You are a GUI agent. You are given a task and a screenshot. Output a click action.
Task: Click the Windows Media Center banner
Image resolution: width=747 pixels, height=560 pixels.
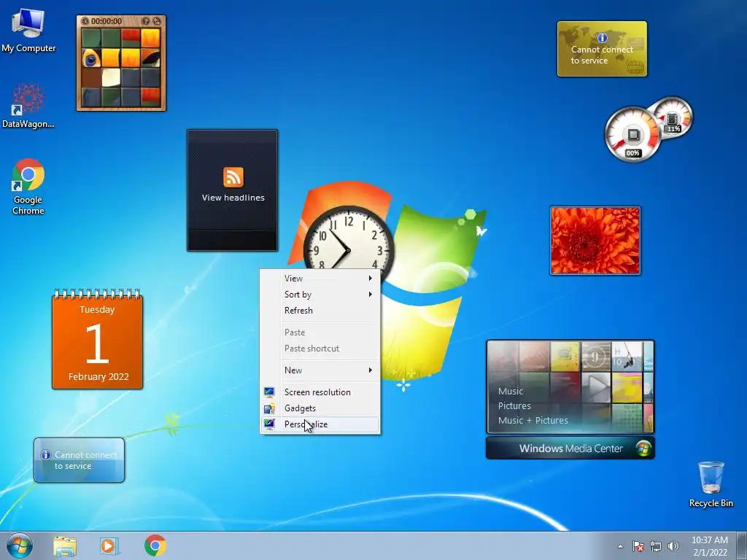point(570,448)
